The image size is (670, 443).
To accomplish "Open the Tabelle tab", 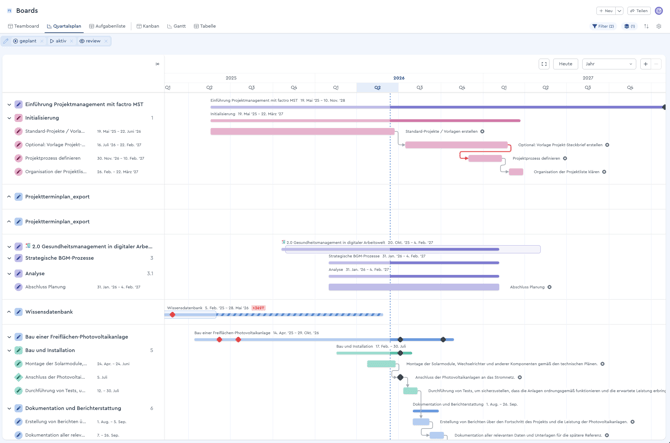I will [205, 26].
